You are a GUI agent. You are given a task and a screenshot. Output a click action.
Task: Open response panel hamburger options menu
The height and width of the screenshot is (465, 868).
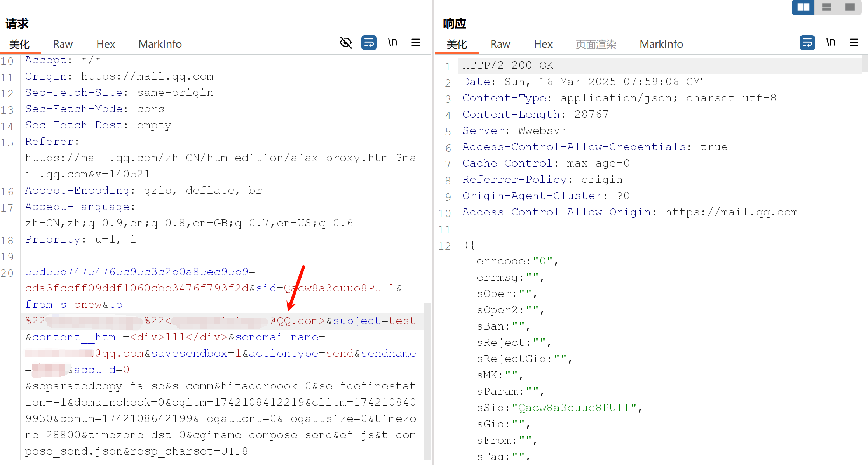pos(854,42)
